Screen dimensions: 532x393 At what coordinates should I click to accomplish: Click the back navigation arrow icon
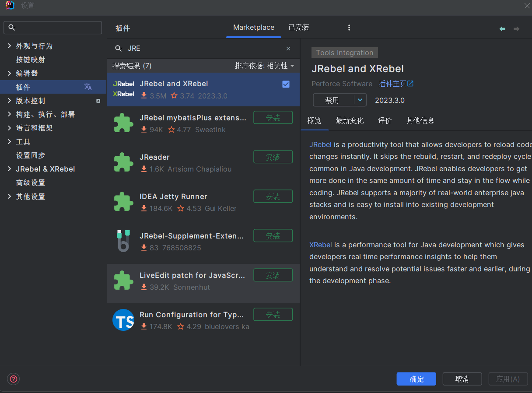[502, 29]
